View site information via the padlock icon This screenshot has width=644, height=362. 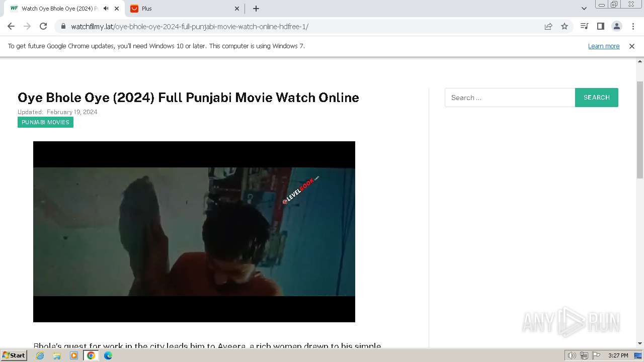[x=63, y=26]
